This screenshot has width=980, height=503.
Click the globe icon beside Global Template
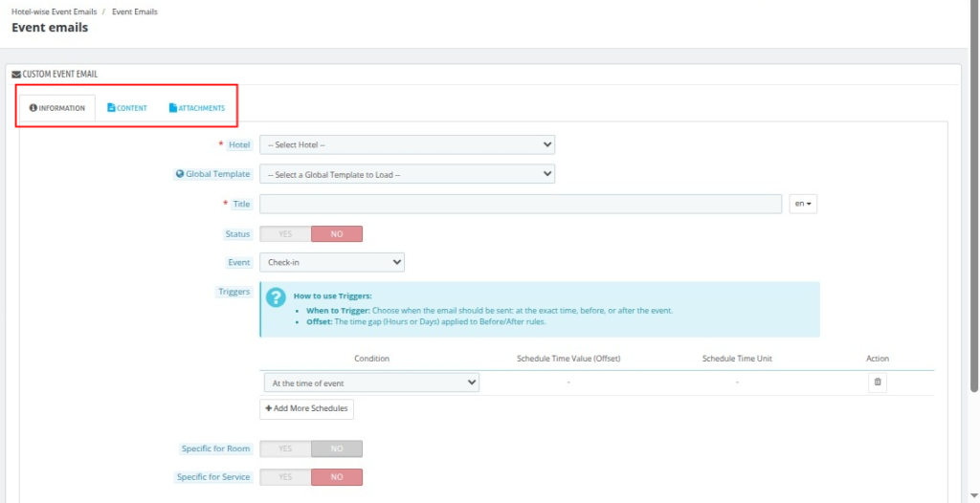click(x=179, y=174)
